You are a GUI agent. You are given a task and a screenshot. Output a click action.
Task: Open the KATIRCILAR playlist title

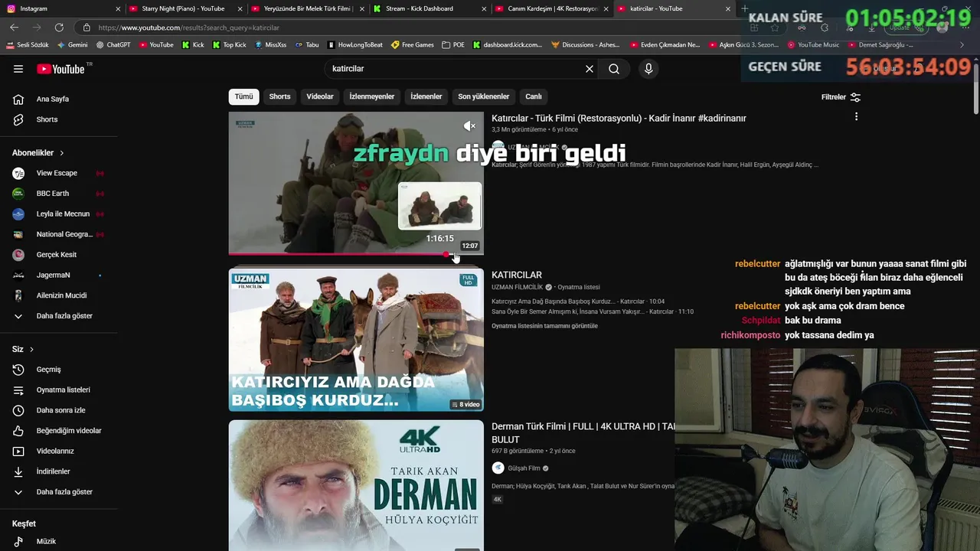tap(517, 275)
